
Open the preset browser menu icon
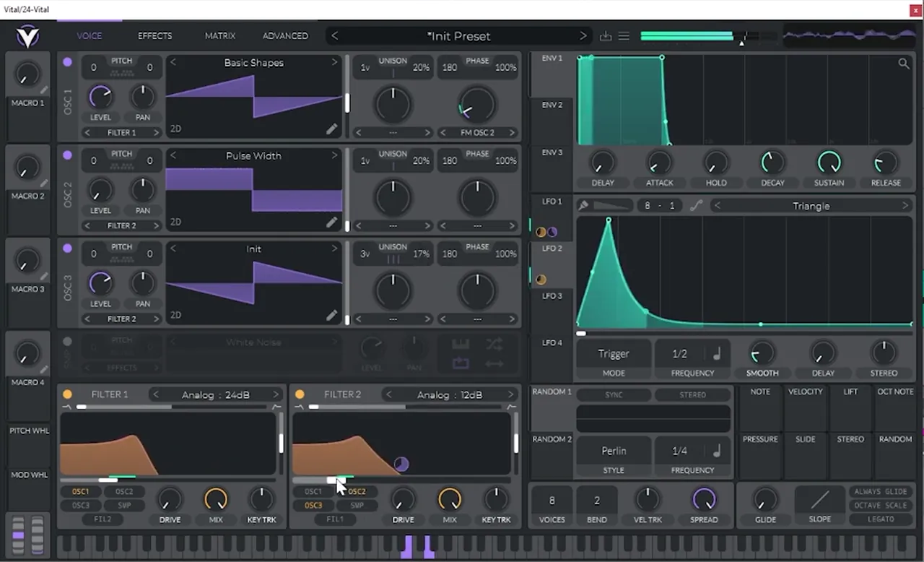(x=624, y=36)
